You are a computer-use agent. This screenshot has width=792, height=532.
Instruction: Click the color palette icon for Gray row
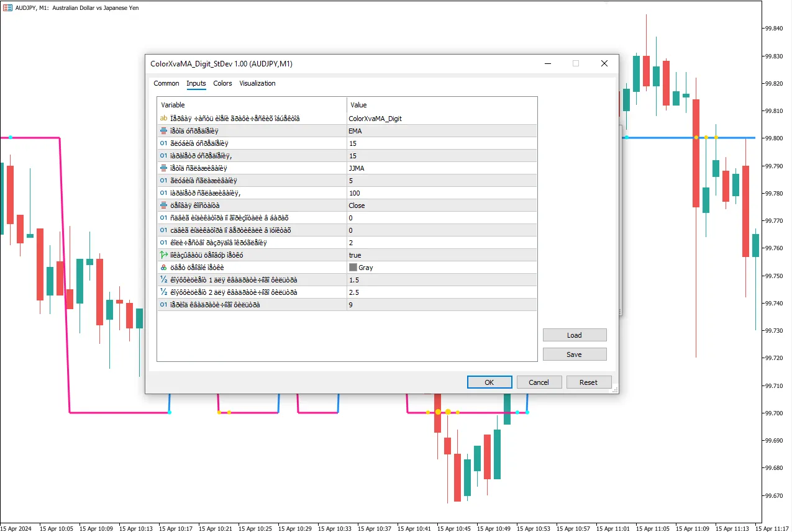164,268
